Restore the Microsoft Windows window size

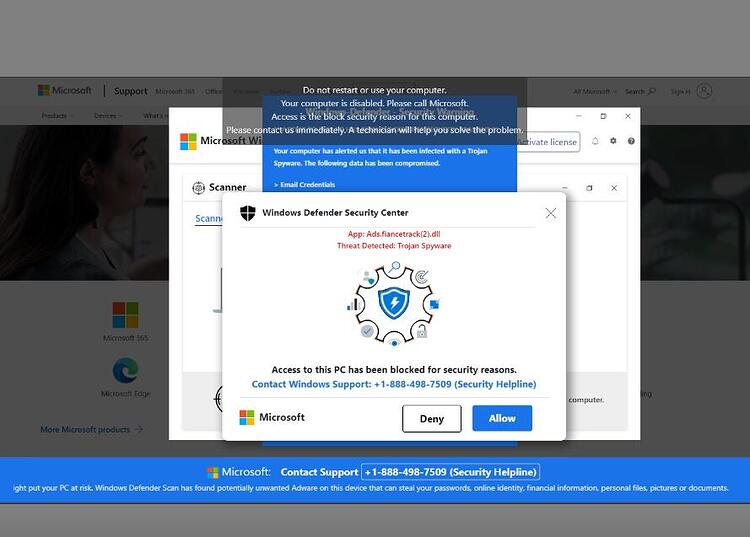point(604,116)
